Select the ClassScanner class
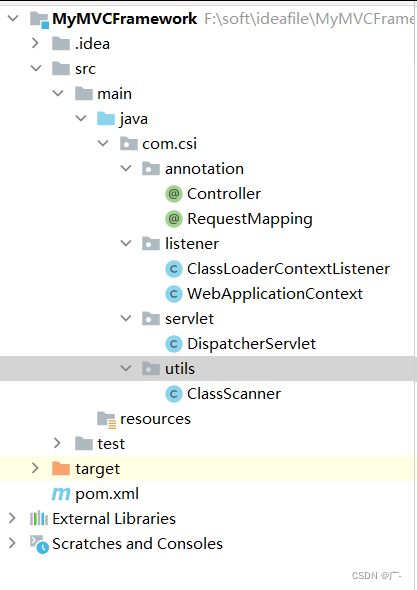 [234, 394]
